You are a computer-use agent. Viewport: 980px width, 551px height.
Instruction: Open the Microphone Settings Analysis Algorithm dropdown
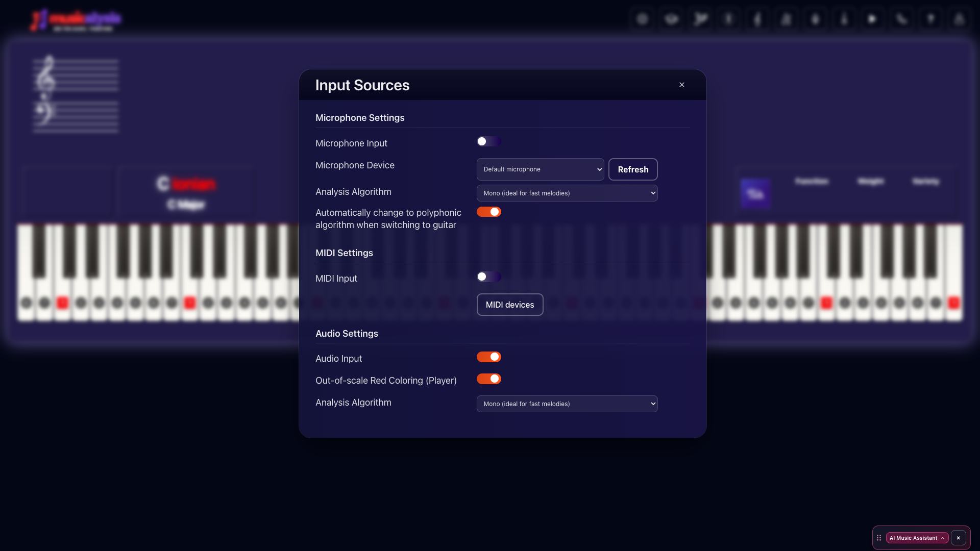(x=567, y=193)
